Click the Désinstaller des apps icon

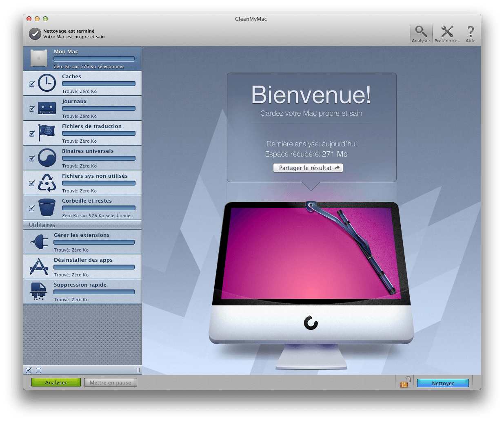[39, 267]
